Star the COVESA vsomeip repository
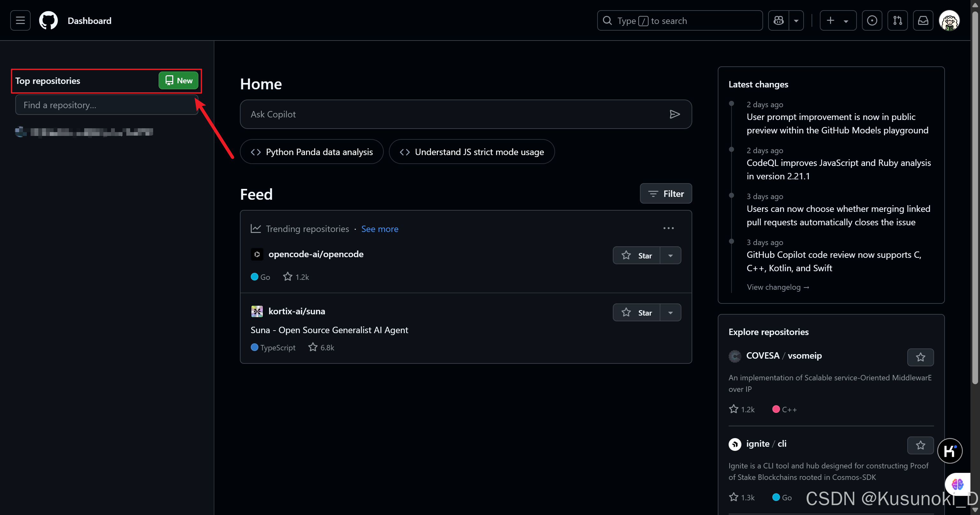Viewport: 980px width, 515px height. [920, 357]
